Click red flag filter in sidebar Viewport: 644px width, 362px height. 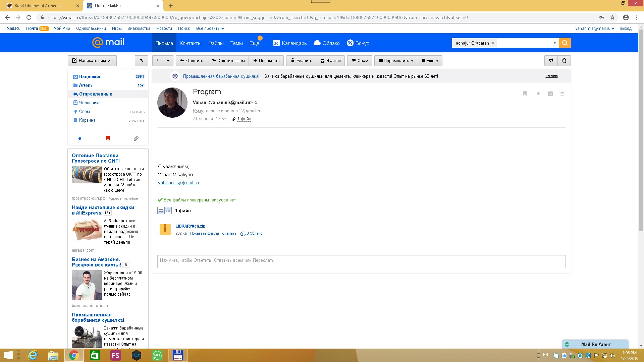pos(108,138)
